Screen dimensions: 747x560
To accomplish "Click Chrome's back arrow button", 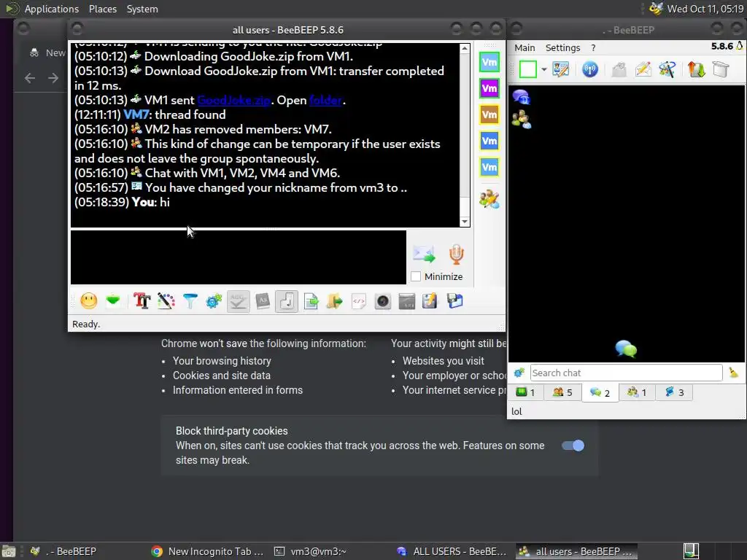I will [x=30, y=78].
